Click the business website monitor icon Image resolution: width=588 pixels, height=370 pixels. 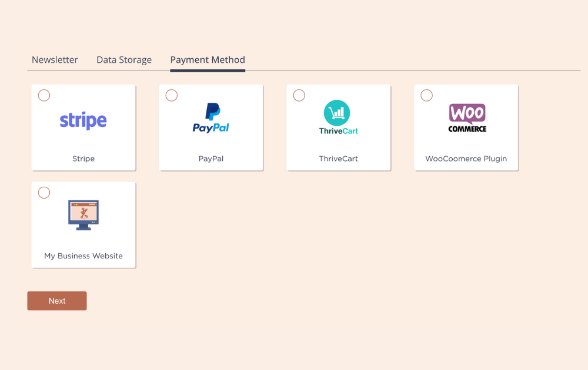[83, 215]
